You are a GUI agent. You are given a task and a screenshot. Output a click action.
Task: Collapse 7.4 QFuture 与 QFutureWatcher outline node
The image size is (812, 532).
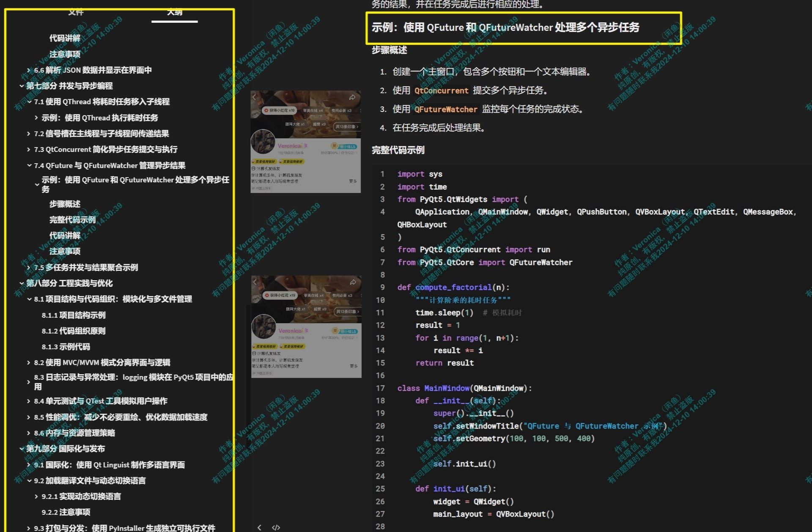coord(29,165)
